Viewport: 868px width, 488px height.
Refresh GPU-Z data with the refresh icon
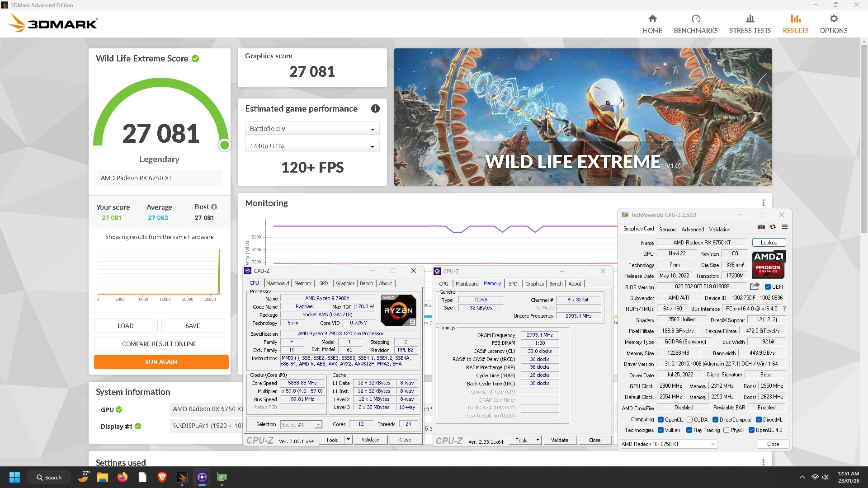click(x=773, y=227)
